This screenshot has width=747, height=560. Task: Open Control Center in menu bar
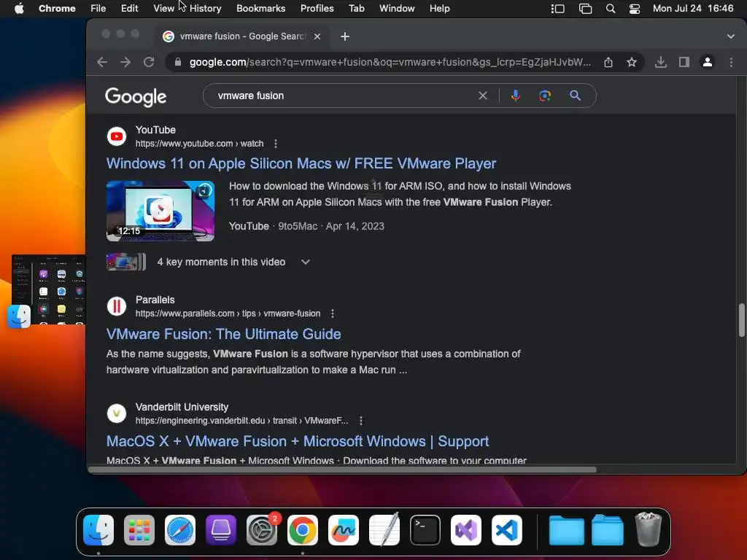(635, 9)
